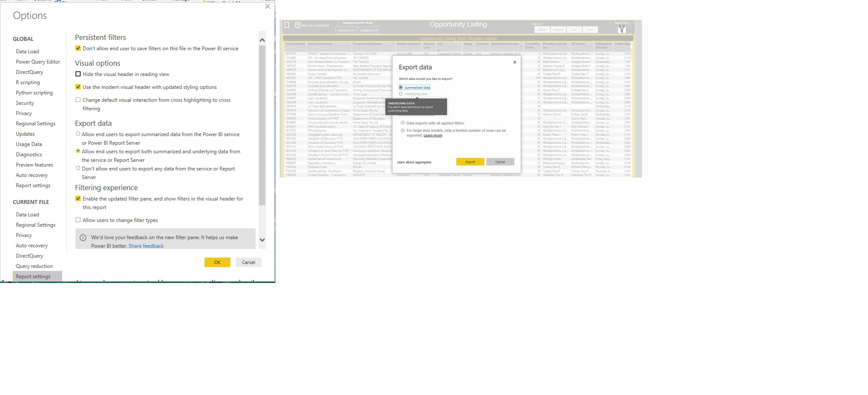Select Lost Outcome slicer button
The width and height of the screenshot is (868, 395).
click(x=574, y=30)
